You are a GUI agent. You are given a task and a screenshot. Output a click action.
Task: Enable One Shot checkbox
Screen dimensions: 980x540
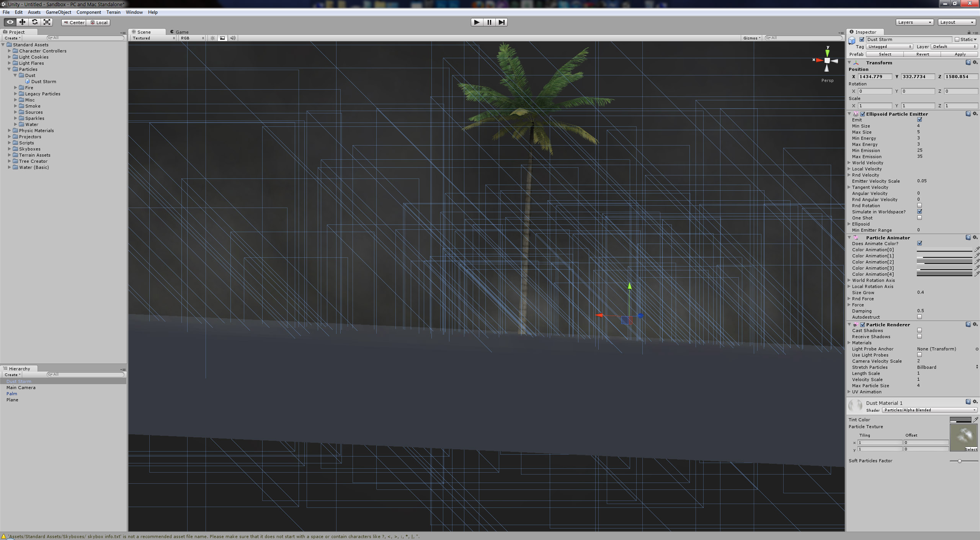(920, 218)
